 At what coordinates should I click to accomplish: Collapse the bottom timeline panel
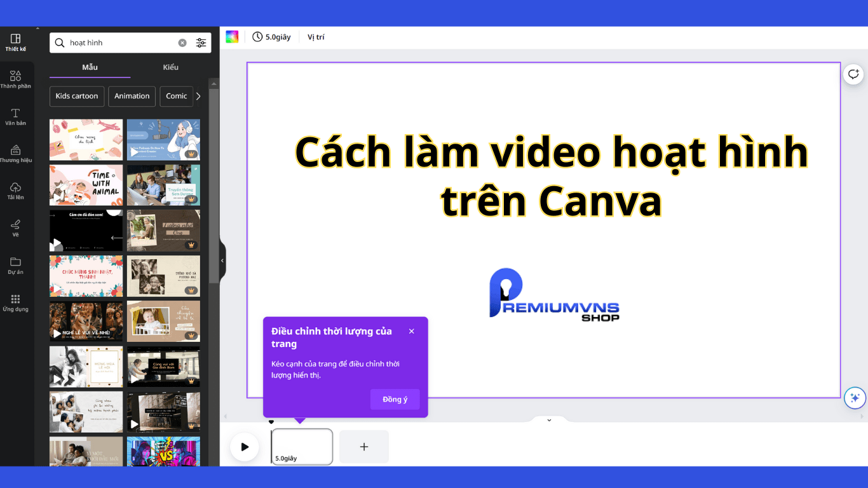(x=548, y=420)
